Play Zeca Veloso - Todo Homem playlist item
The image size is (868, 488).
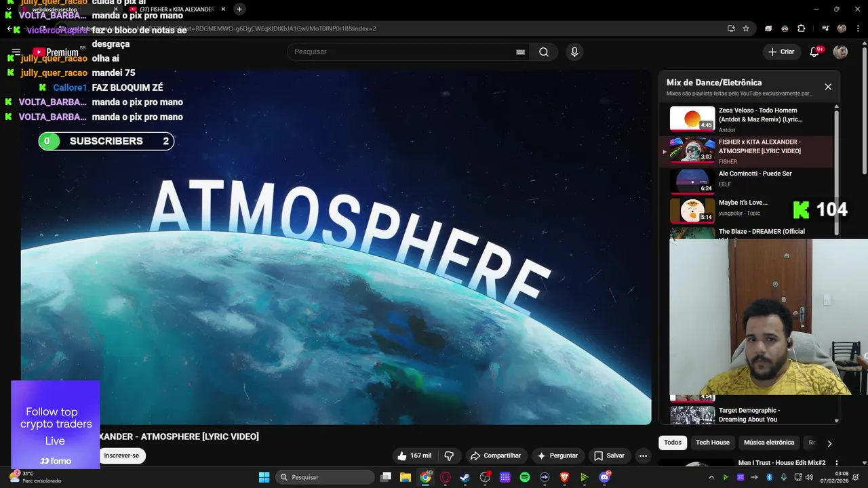click(x=748, y=119)
